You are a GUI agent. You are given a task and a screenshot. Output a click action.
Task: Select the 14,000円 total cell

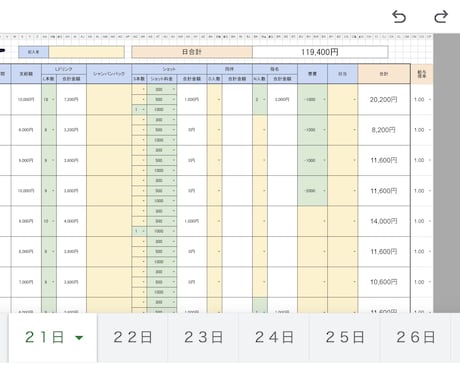point(384,221)
